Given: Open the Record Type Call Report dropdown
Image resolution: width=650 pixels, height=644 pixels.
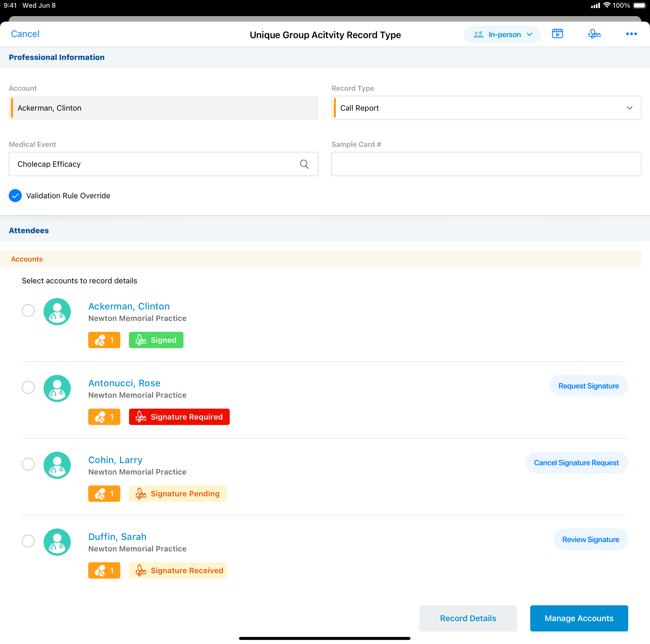Looking at the screenshot, I should (486, 108).
